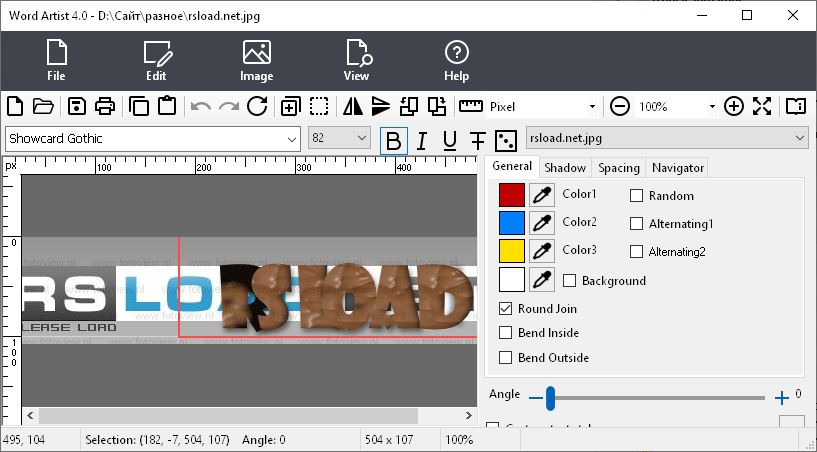The height and width of the screenshot is (452, 817).
Task: Use the eyedropper for Color1
Action: [x=542, y=195]
